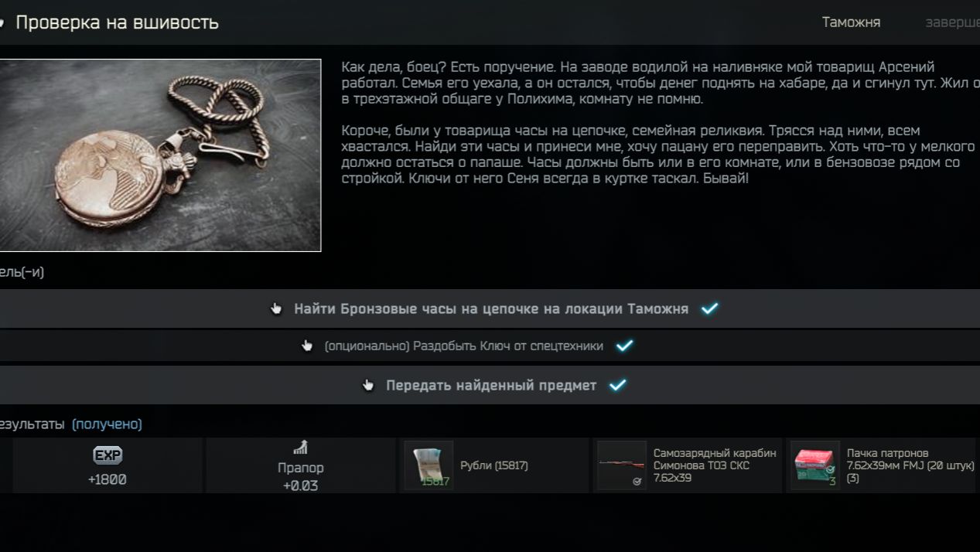
Task: Click the Таможня location label
Action: (x=851, y=22)
